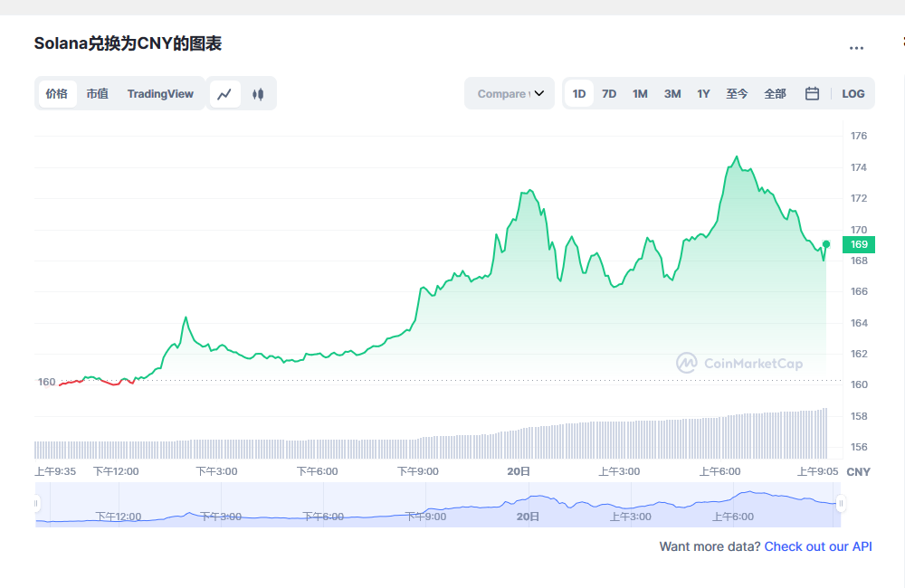Click the right handle of the range navigator
This screenshot has height=588, width=905.
coord(841,503)
